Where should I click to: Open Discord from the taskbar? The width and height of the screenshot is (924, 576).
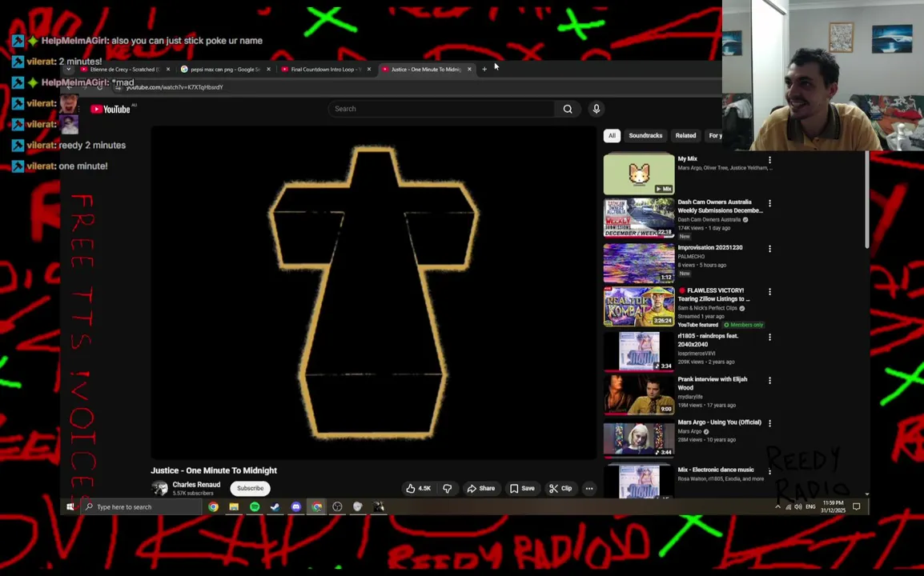pyautogui.click(x=295, y=506)
